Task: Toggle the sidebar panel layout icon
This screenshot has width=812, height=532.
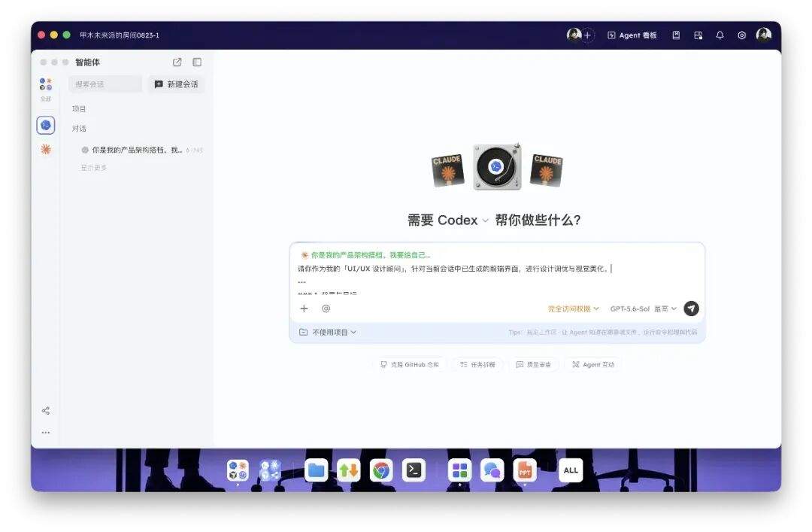Action: (197, 62)
